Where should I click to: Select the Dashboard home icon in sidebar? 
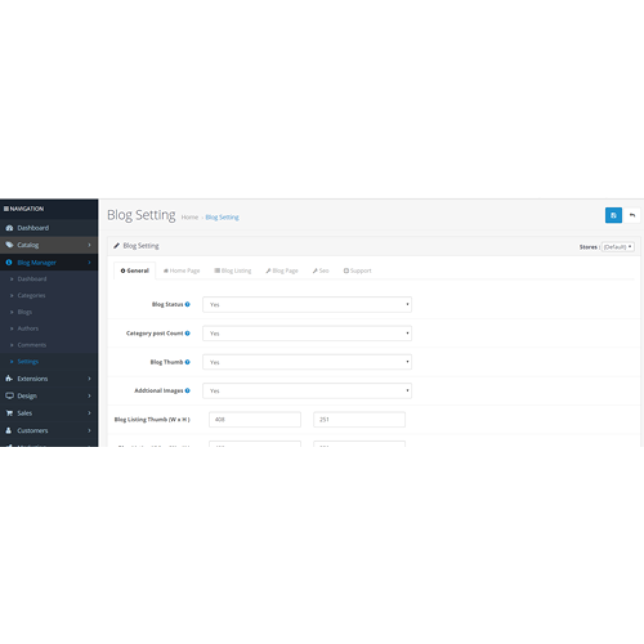(10, 228)
